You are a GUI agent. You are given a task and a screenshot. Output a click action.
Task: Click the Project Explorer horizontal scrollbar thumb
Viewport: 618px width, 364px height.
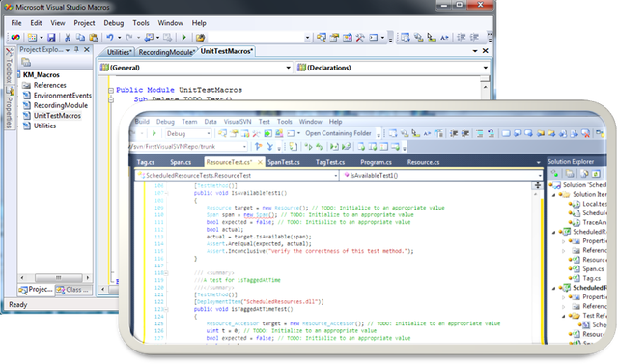pos(58,278)
